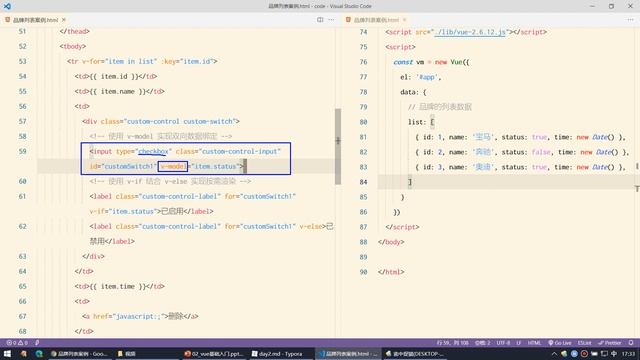Click the red recording tray icon
640x360 pixels.
point(584,354)
